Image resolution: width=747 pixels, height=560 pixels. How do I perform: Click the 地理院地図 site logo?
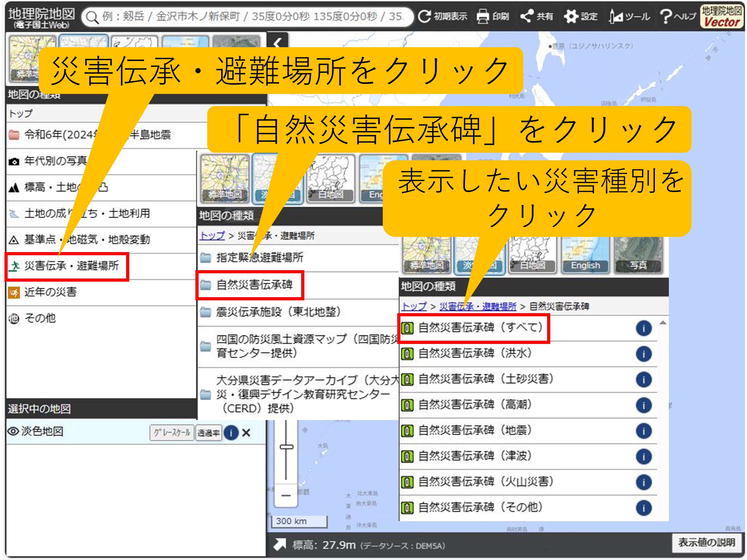pos(41,18)
